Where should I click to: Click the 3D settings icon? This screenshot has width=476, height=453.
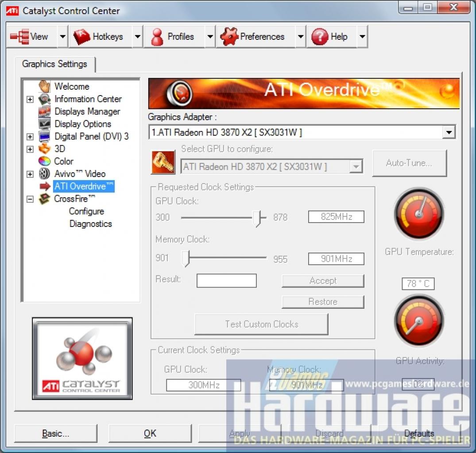click(45, 149)
